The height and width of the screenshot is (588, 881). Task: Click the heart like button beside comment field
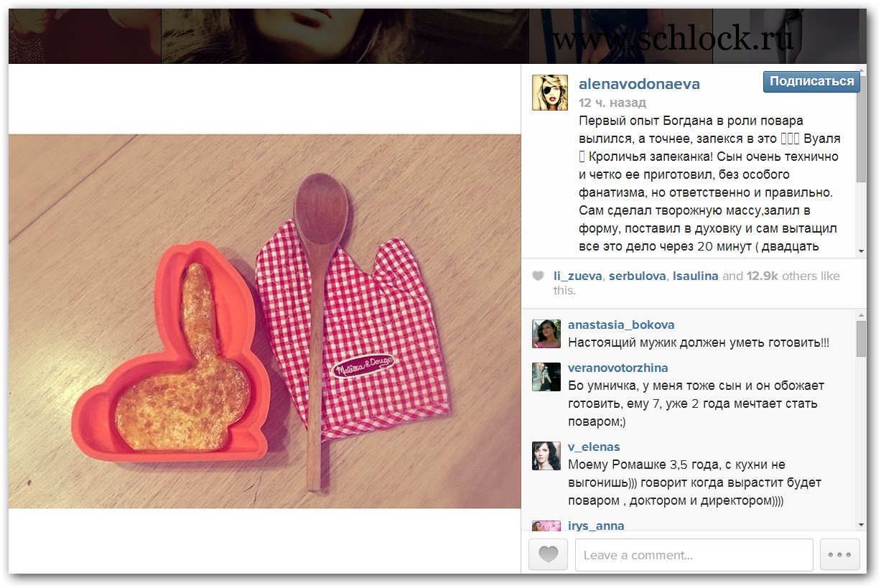pos(548,555)
